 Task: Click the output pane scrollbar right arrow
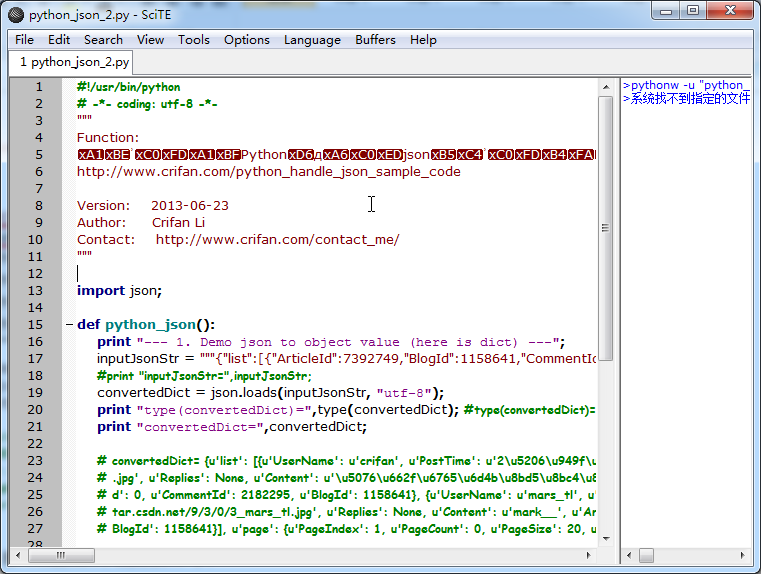(x=742, y=555)
